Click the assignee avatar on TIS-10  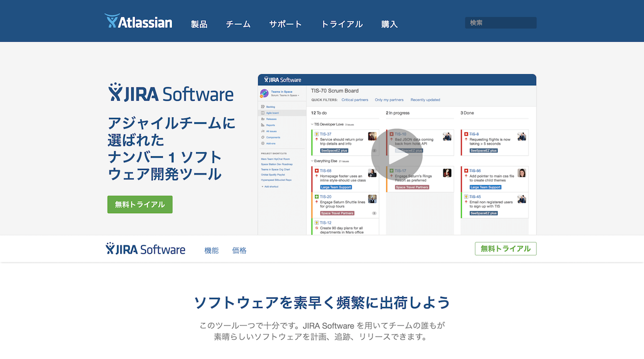pos(447,136)
